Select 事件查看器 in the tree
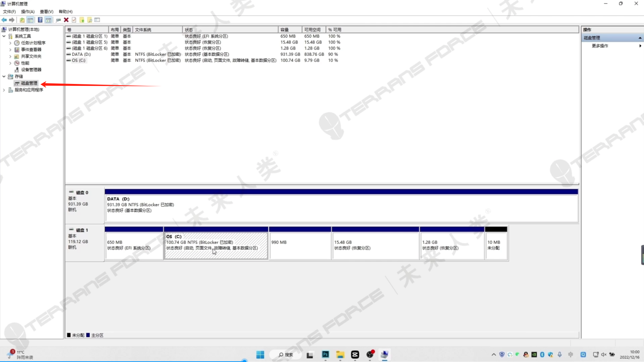The image size is (644, 362). coord(31,50)
